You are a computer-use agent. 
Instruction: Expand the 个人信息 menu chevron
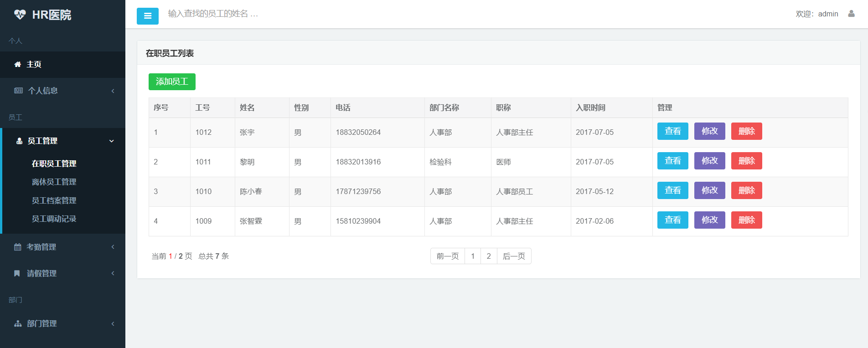[113, 91]
